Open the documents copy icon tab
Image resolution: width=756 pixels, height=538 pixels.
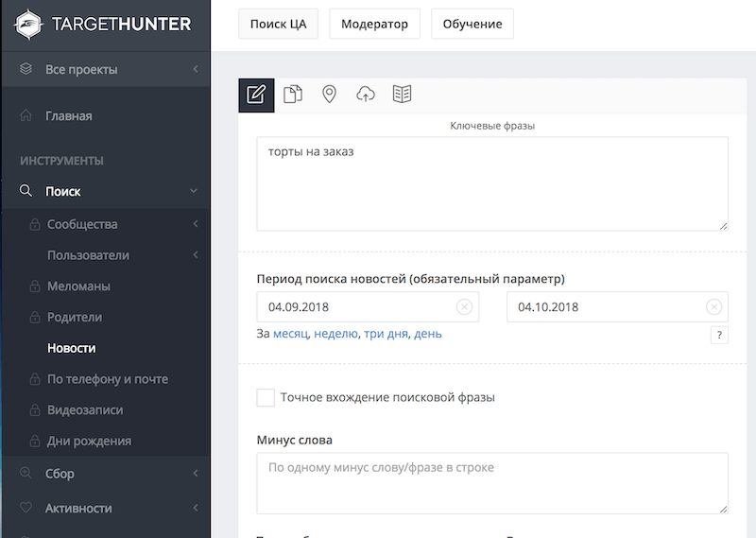point(293,95)
